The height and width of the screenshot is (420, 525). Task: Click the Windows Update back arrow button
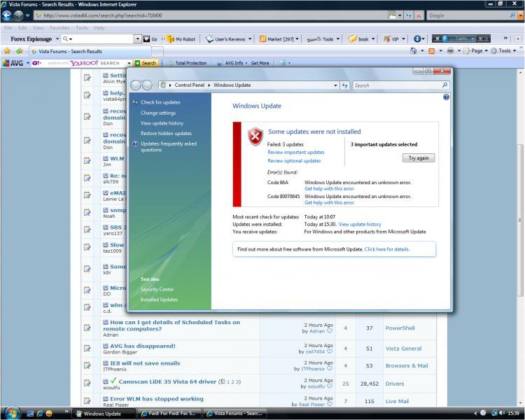point(135,85)
